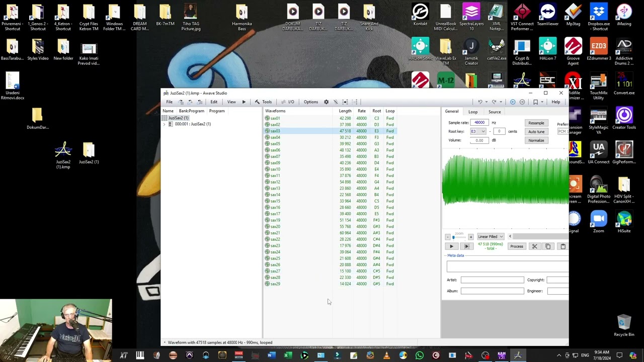Viewport: 644px width, 362px height.
Task: Click the third file toolbar icon before Edit
Action: tap(200, 102)
